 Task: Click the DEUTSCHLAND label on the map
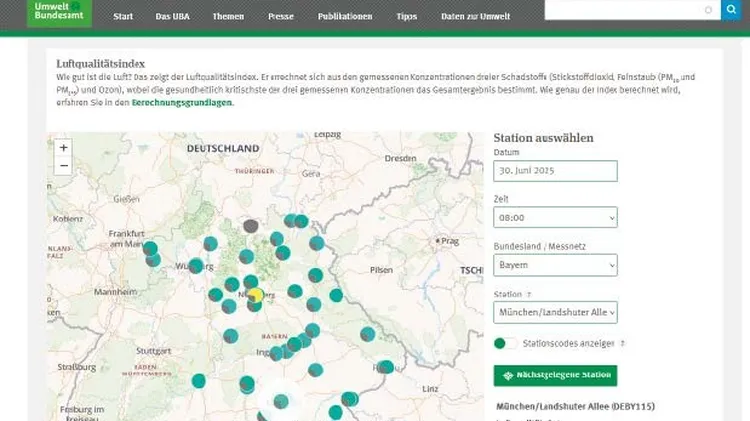[x=223, y=149]
